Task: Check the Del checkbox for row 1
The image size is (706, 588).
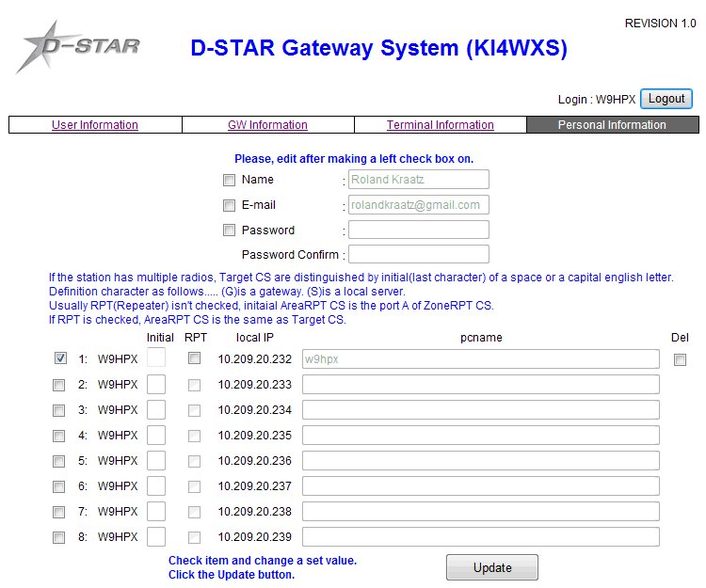Action: [680, 359]
